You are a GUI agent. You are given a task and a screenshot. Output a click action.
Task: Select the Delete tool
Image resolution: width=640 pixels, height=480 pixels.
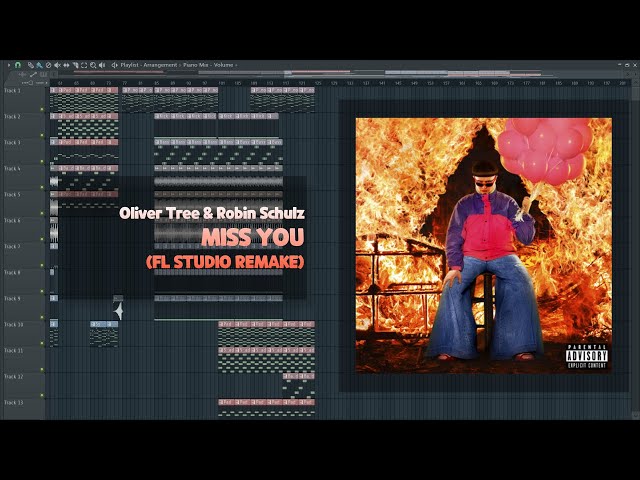point(48,65)
